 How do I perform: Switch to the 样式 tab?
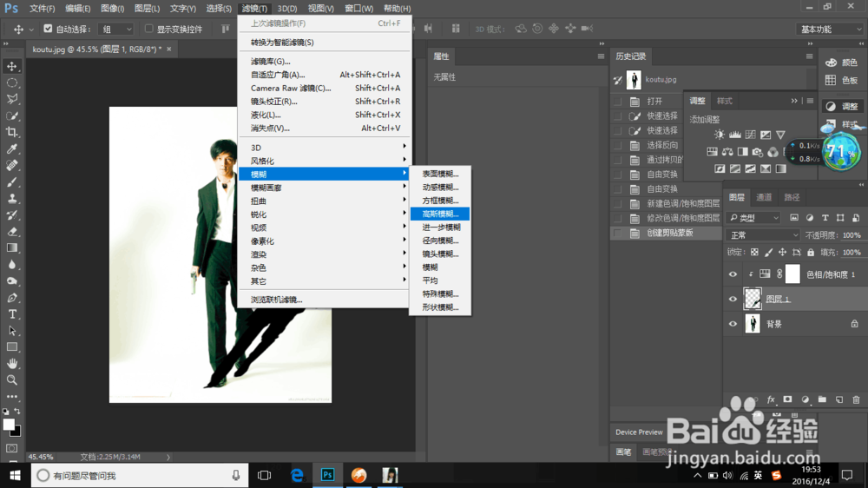coord(724,101)
